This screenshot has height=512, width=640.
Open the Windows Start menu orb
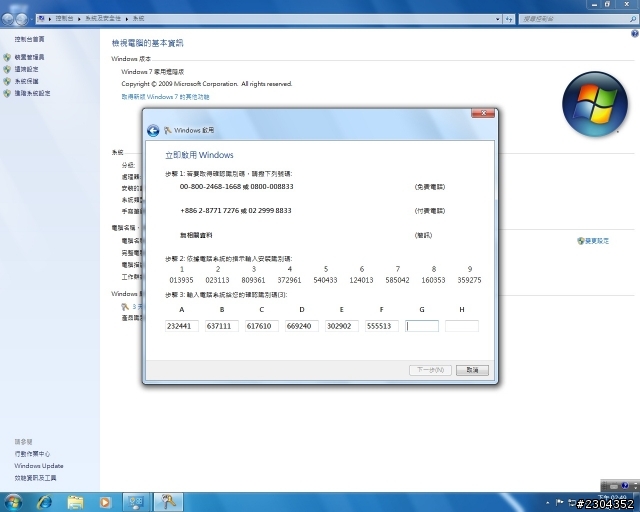[13, 502]
